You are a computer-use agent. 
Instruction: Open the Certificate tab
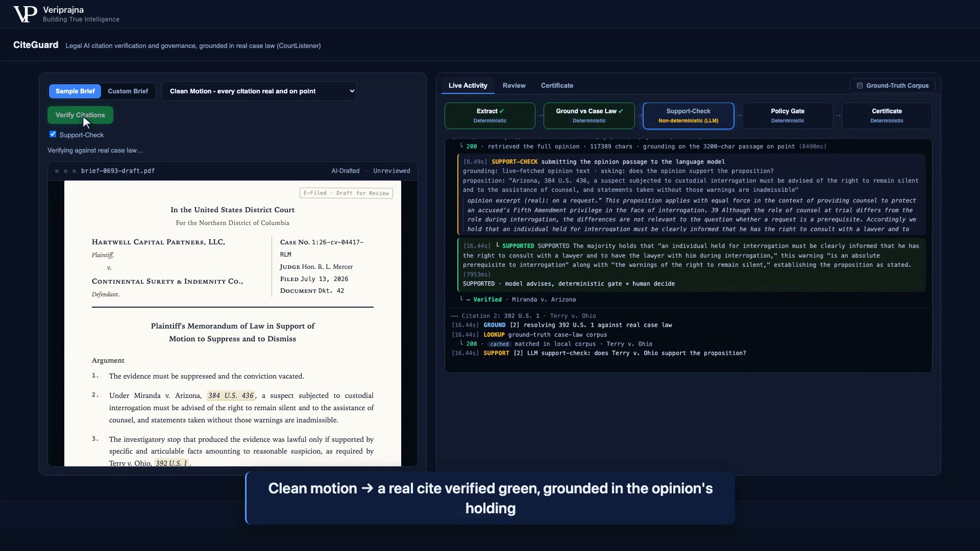[557, 86]
